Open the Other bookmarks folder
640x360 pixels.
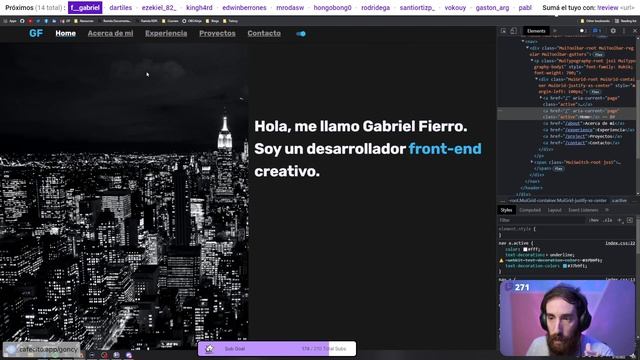pyautogui.click(x=595, y=21)
